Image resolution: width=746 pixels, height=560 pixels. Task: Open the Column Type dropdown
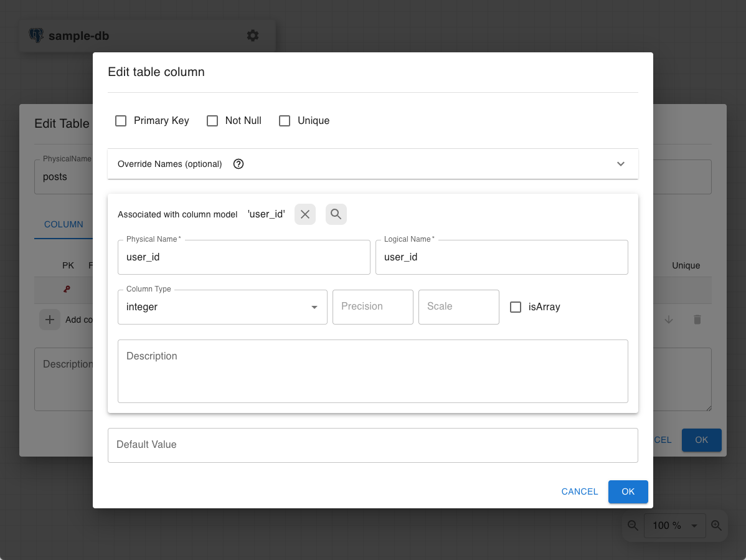tap(222, 307)
